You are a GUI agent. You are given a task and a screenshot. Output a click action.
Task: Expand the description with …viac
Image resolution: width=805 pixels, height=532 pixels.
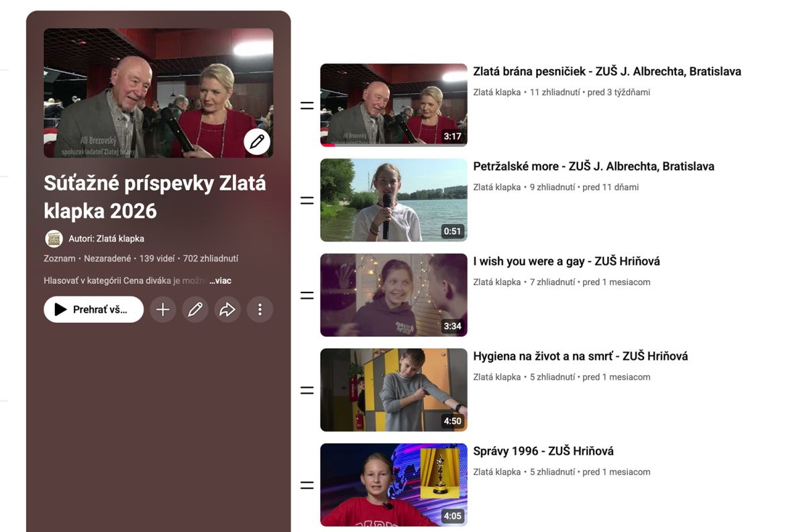(220, 280)
